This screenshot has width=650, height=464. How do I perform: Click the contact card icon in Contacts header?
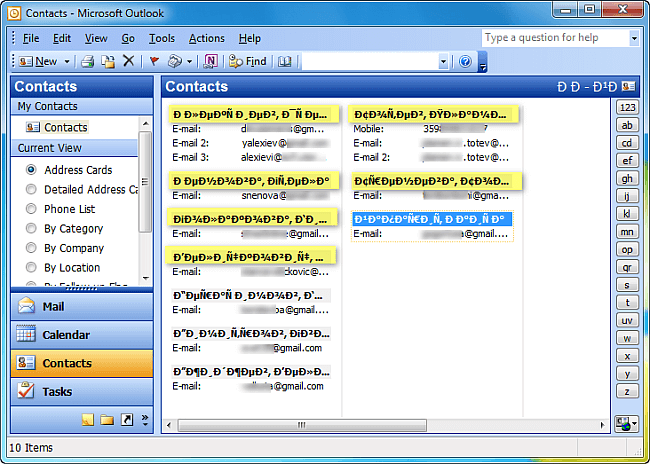point(629,86)
